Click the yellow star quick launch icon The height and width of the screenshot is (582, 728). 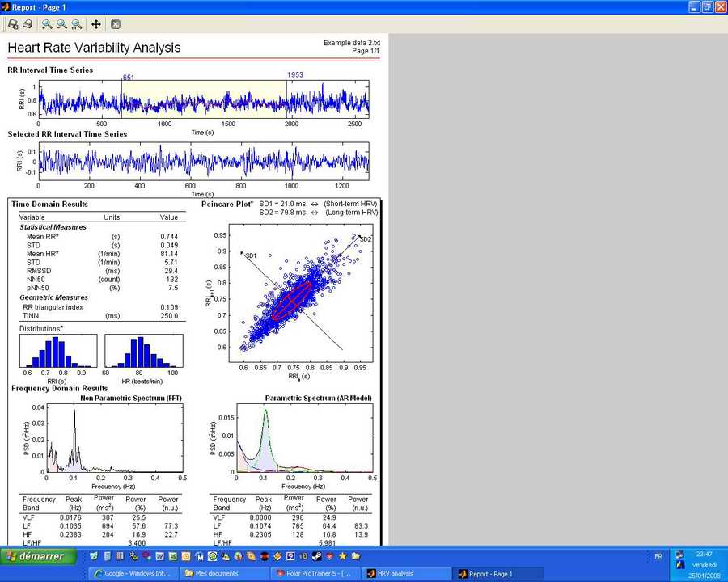(342, 557)
